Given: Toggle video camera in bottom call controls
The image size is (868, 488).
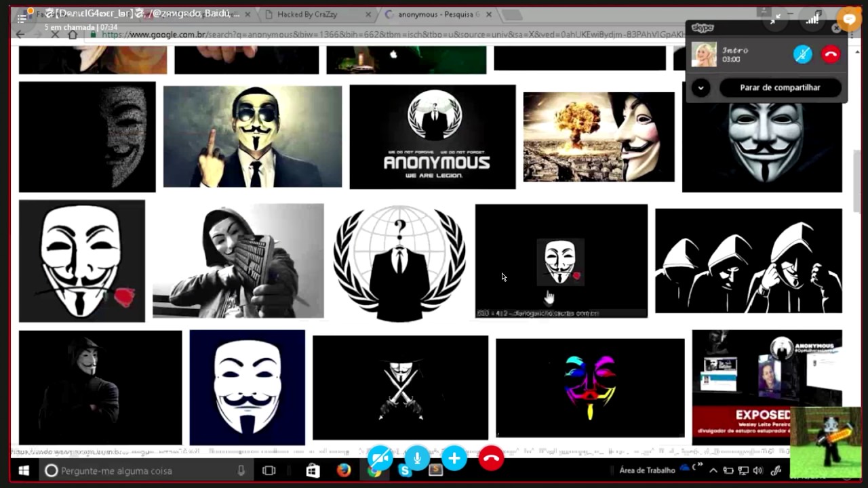Looking at the screenshot, I should [380, 459].
